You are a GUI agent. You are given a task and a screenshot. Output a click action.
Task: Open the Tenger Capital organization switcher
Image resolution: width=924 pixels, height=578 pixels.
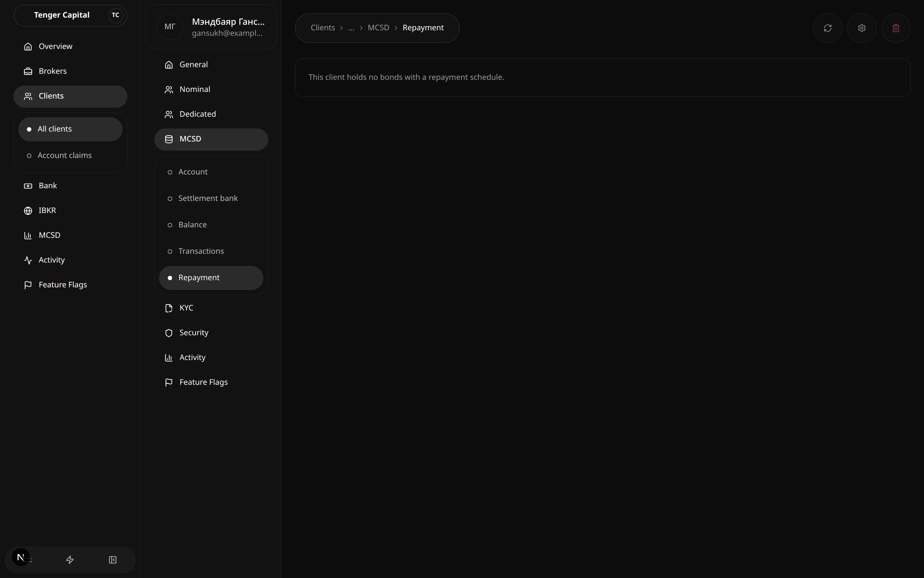pyautogui.click(x=70, y=16)
